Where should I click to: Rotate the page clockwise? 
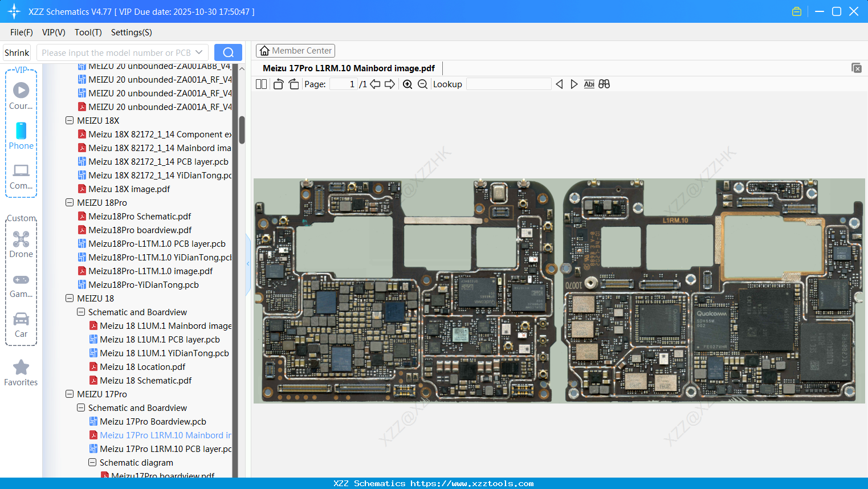click(x=294, y=84)
